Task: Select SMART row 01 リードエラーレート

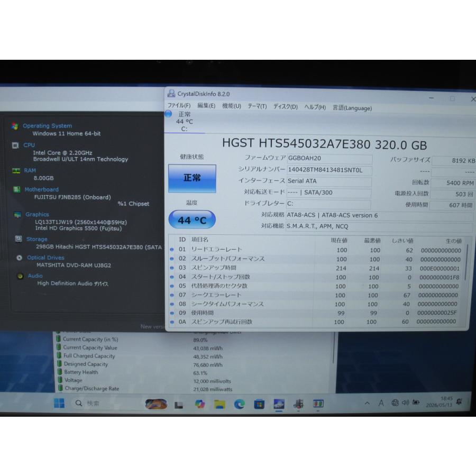Action: (x=316, y=250)
